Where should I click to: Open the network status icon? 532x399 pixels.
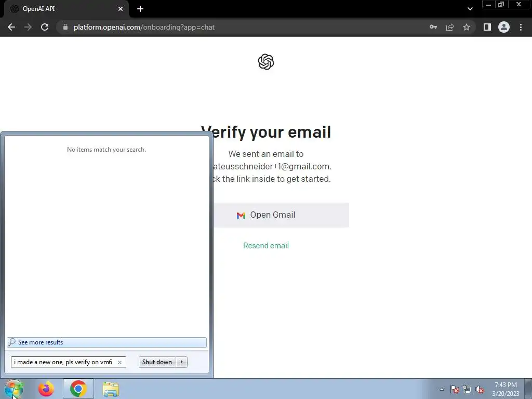coord(467,389)
